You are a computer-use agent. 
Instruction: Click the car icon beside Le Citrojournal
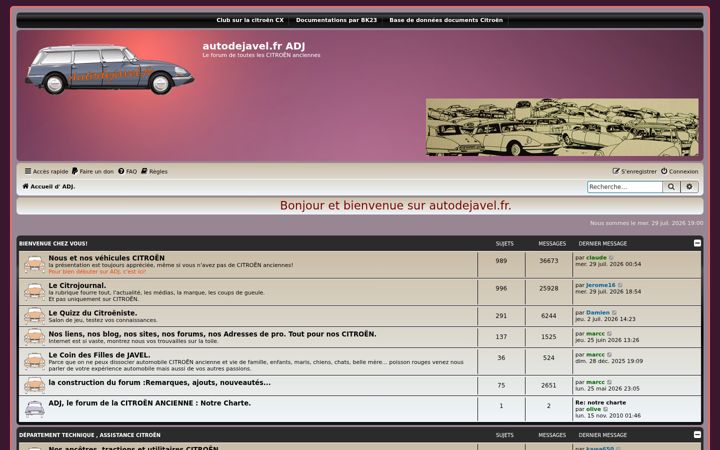click(34, 292)
